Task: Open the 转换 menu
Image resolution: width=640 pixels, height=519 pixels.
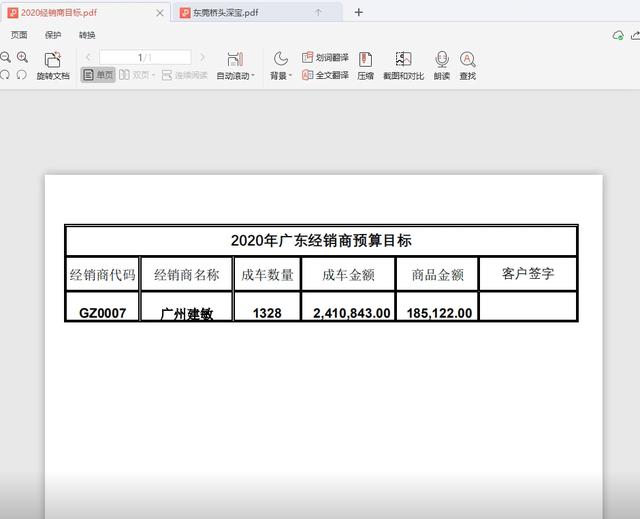Action: tap(87, 35)
